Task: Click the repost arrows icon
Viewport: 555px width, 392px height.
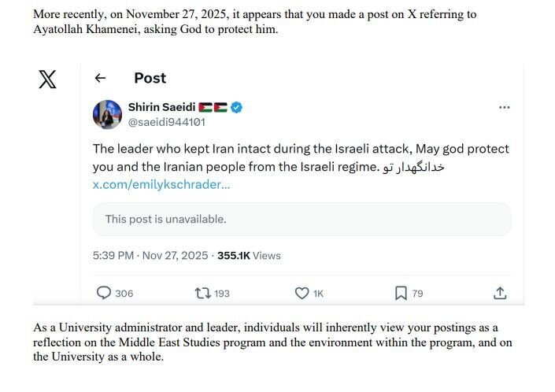Action: 202,293
